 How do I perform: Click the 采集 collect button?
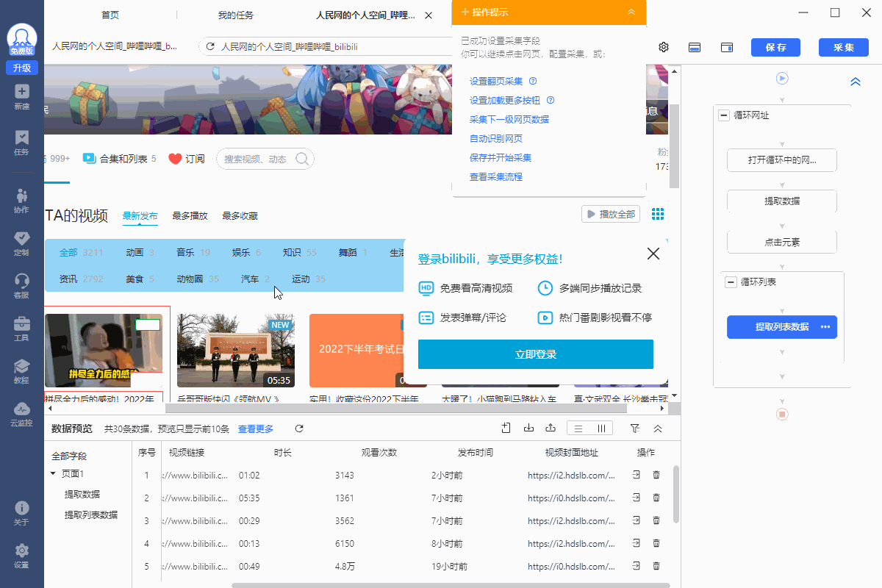844,47
